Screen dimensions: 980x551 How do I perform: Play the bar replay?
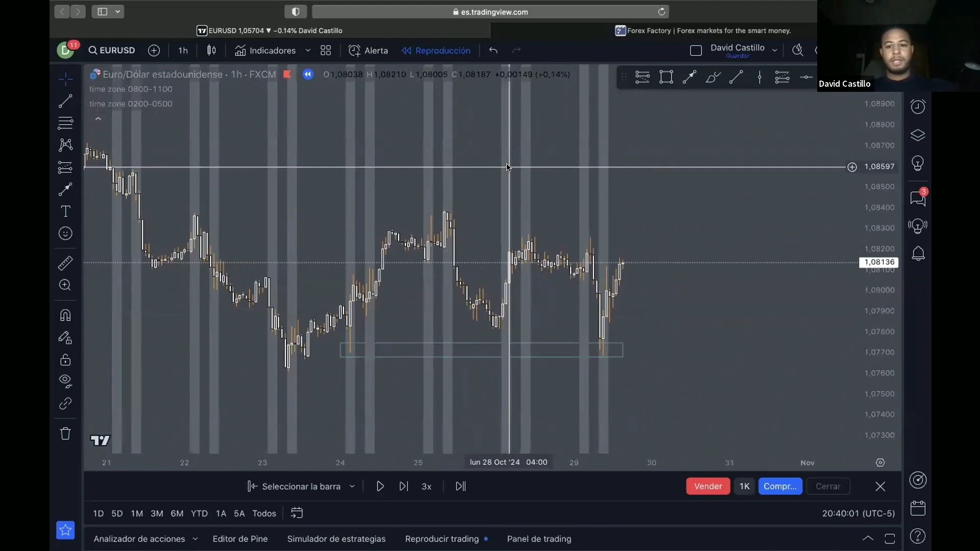coord(380,487)
